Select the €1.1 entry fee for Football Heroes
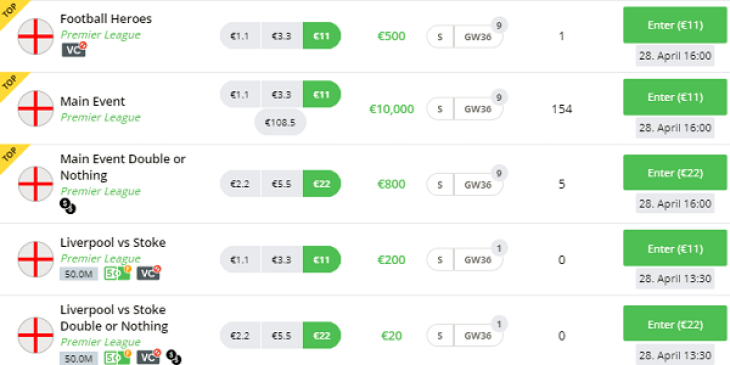Image resolution: width=730 pixels, height=365 pixels. tap(240, 36)
